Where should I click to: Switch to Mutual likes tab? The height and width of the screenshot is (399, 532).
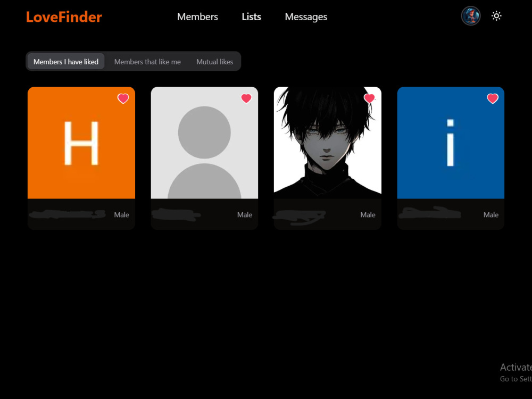(x=215, y=62)
